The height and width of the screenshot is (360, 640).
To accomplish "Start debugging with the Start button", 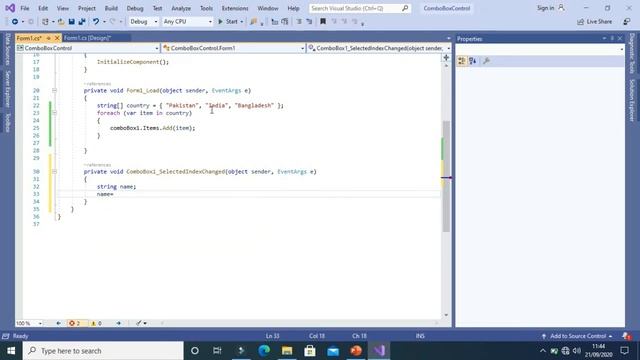I will 228,22.
